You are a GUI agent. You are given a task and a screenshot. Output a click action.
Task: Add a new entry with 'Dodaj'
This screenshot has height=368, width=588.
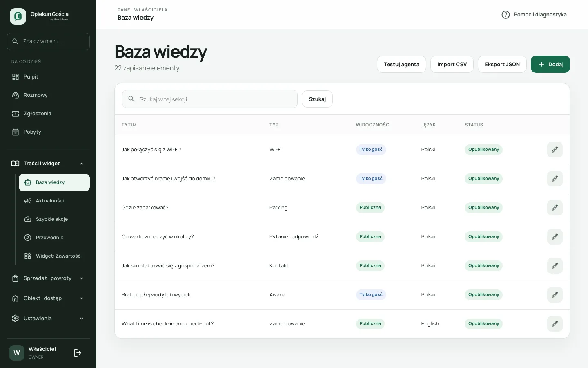tap(550, 64)
